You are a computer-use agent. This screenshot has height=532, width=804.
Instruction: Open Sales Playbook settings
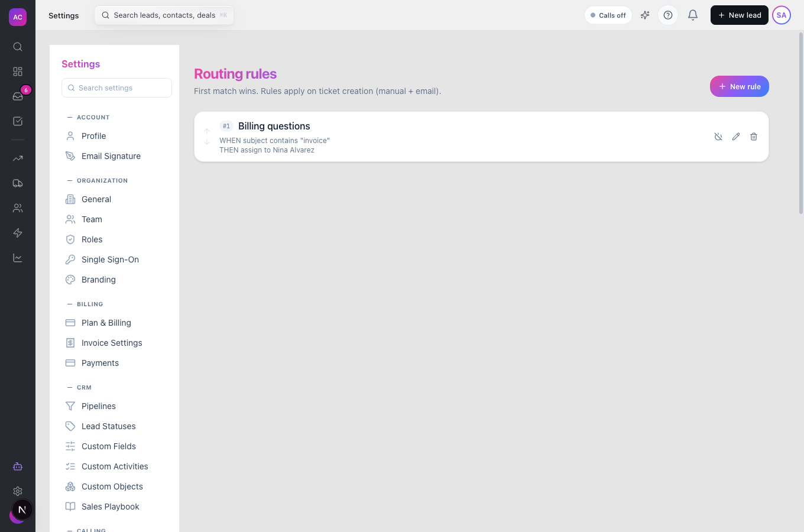pyautogui.click(x=116, y=507)
